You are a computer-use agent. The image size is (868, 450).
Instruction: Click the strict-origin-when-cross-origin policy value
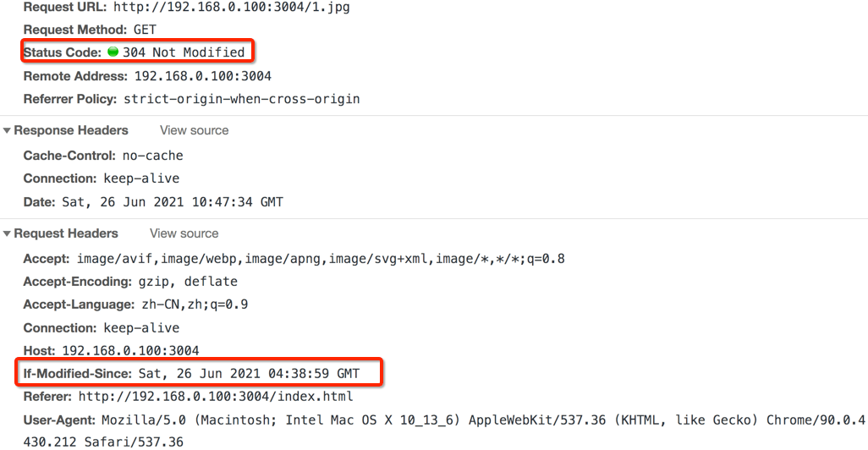241,99
